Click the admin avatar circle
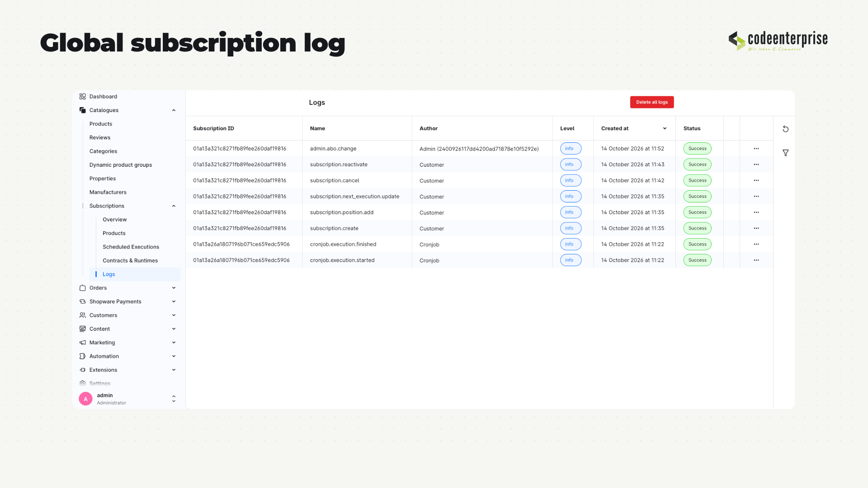Image resolution: width=868 pixels, height=488 pixels. click(85, 399)
